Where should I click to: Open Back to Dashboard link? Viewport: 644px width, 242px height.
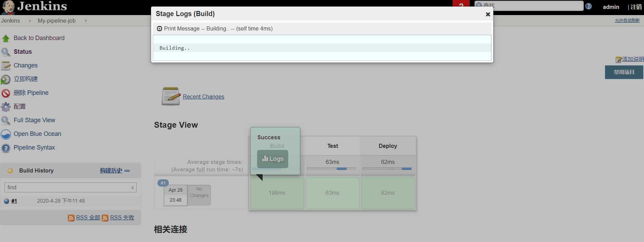pos(39,38)
